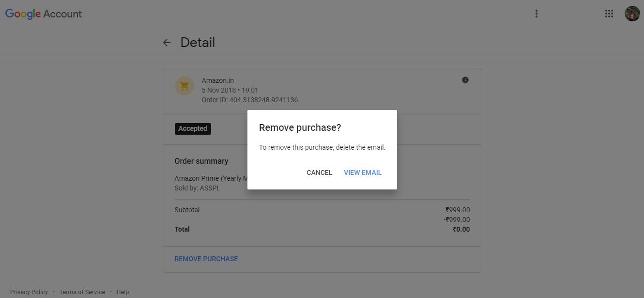Open the Terms of Service link
This screenshot has width=644, height=298.
point(82,292)
